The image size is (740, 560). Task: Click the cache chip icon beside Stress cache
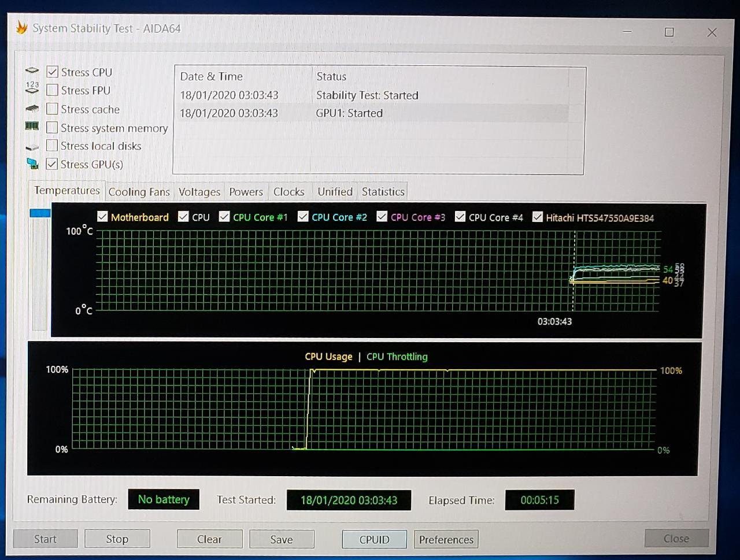(32, 108)
